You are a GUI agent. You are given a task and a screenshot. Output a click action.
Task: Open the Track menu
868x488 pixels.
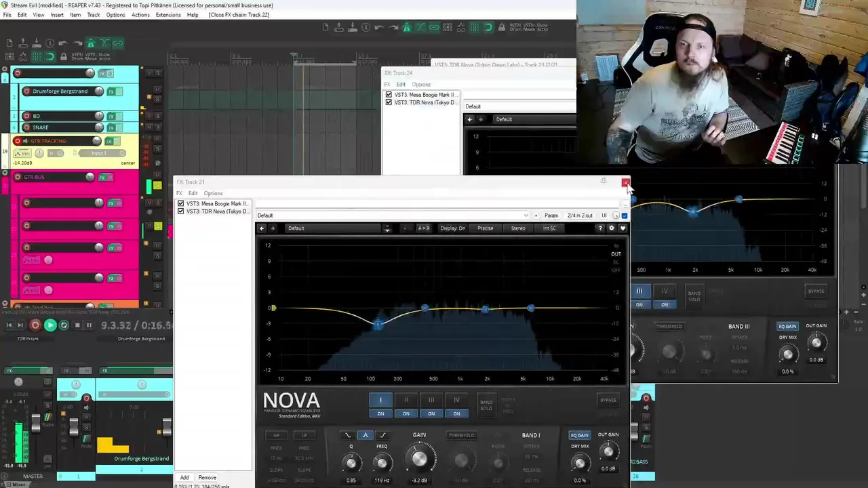(94, 15)
